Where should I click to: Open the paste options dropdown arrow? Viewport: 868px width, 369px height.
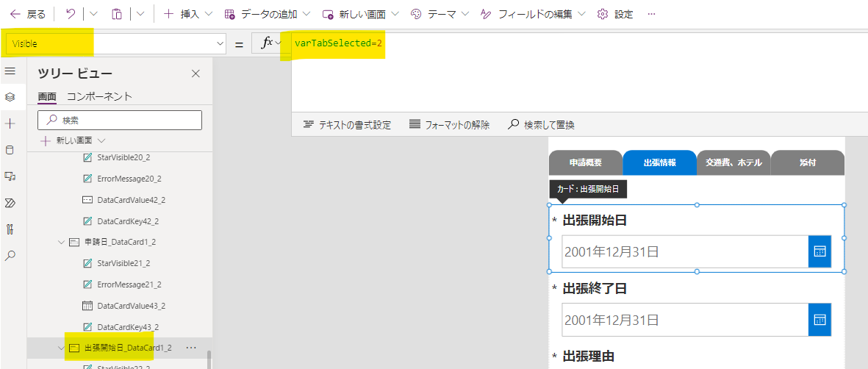pyautogui.click(x=140, y=15)
